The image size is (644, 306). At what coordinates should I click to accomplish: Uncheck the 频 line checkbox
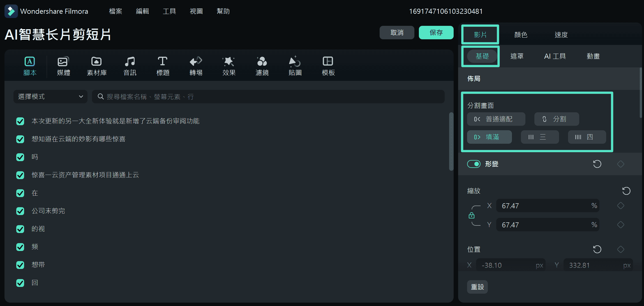(20, 247)
